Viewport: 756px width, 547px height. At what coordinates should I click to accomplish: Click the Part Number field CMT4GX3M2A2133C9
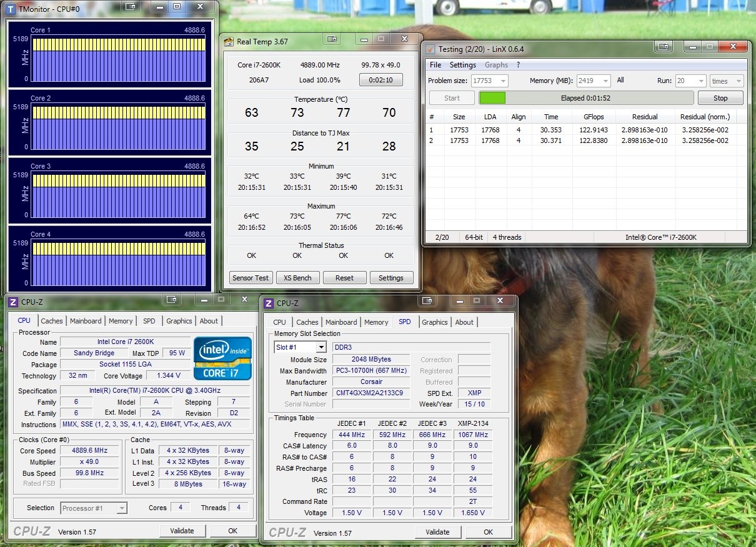pyautogui.click(x=371, y=393)
